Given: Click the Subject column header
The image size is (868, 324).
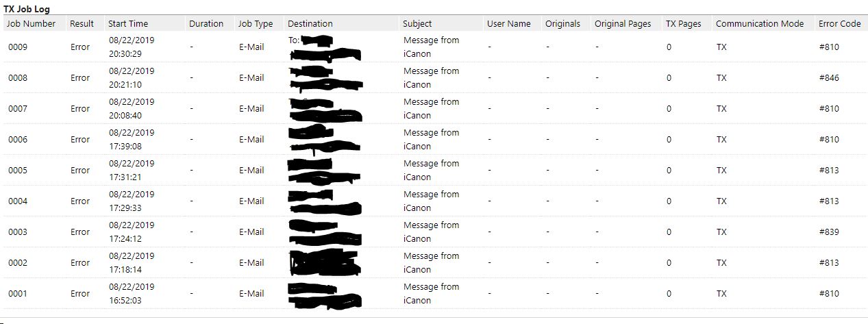Looking at the screenshot, I should click(x=417, y=23).
